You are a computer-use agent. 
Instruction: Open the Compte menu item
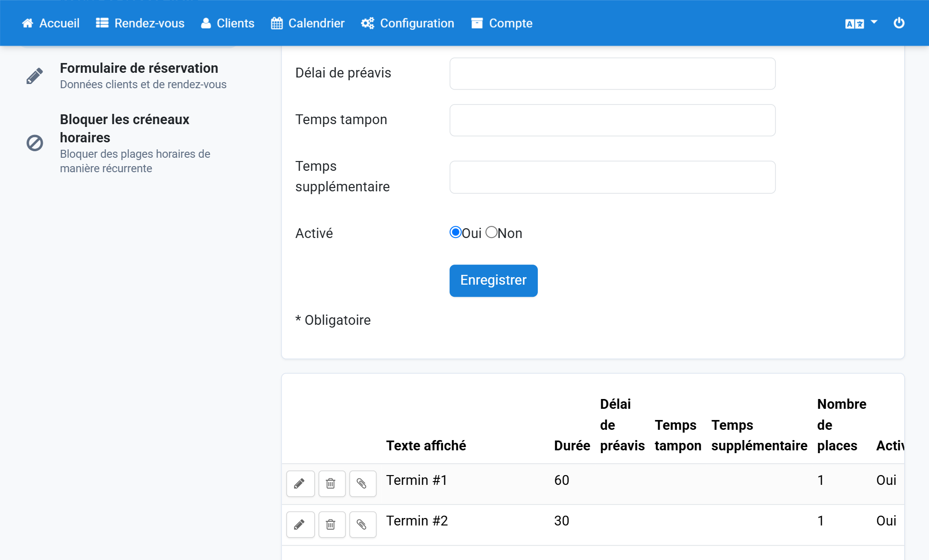pyautogui.click(x=502, y=23)
